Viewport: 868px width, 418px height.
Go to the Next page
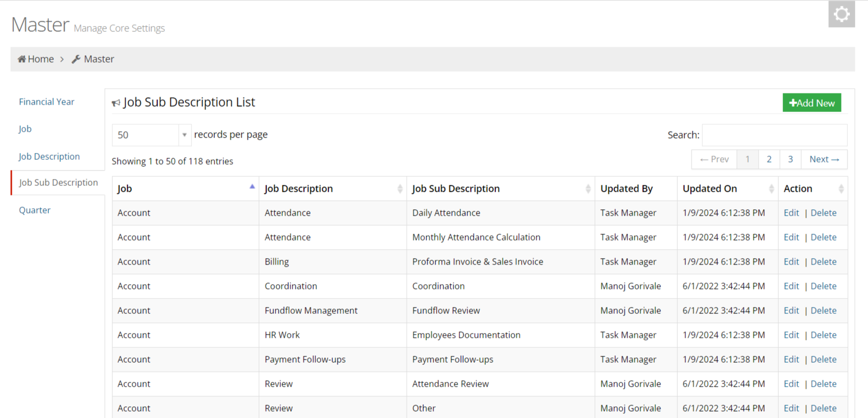(x=824, y=159)
